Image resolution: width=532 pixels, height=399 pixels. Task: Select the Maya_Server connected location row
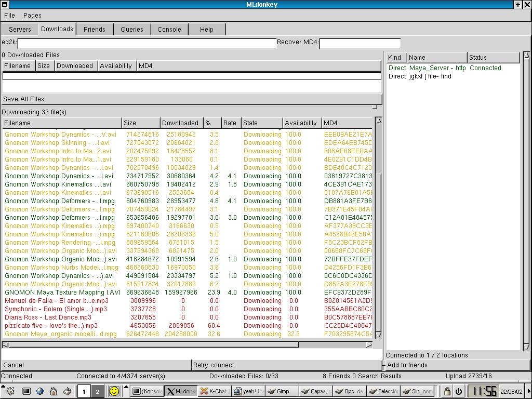click(x=453, y=68)
